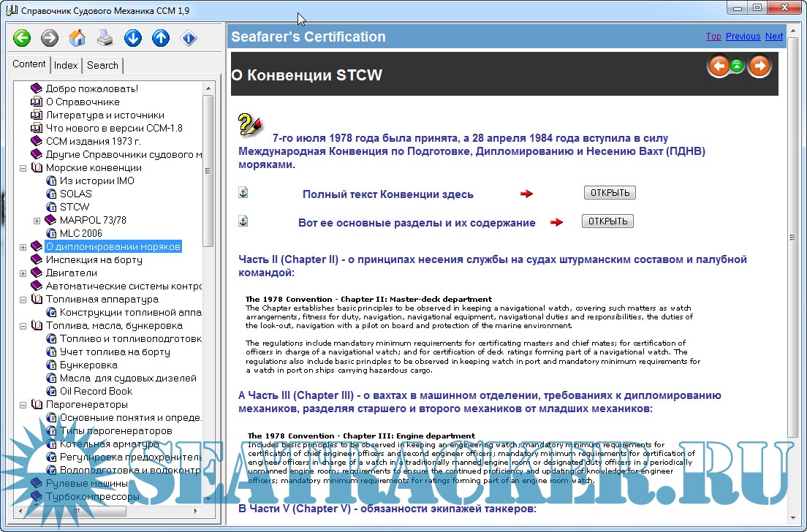807x532 pixels.
Task: Click the orange right arrow in topic header
Action: pyautogui.click(x=759, y=66)
